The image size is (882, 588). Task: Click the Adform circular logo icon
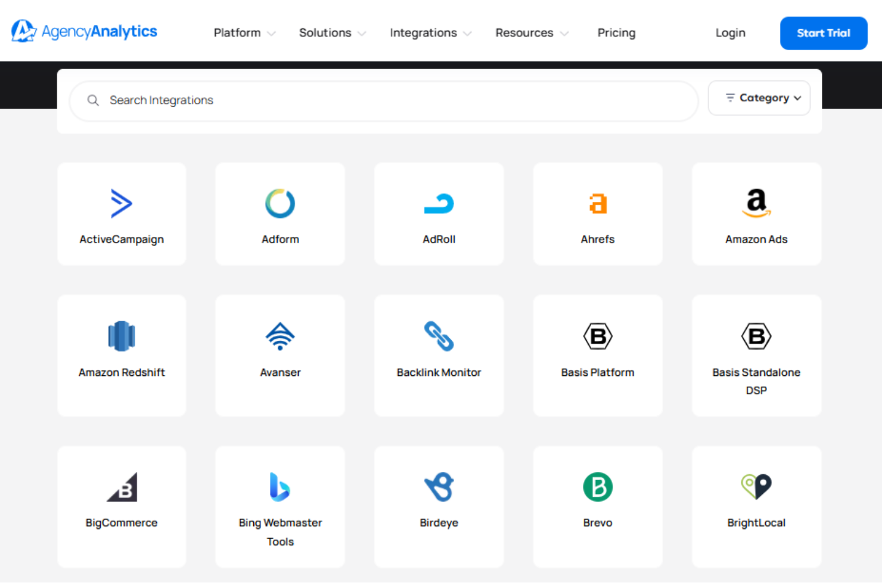pyautogui.click(x=280, y=203)
